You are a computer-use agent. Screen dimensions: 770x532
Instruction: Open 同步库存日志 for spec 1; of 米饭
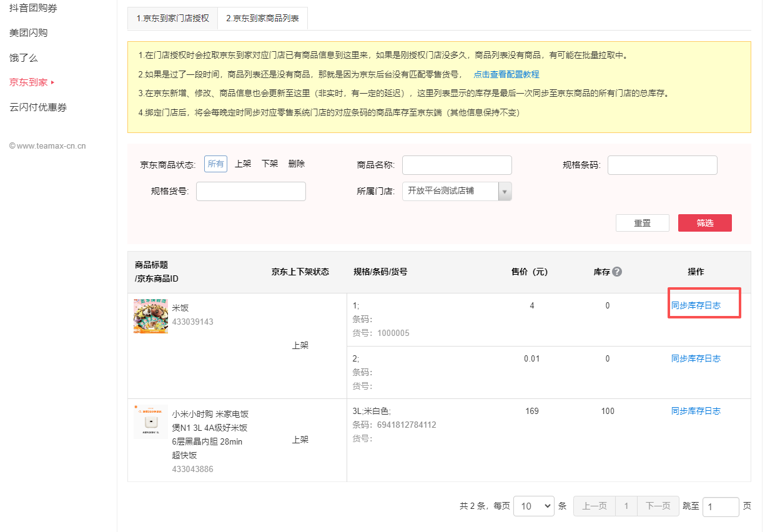click(x=696, y=305)
